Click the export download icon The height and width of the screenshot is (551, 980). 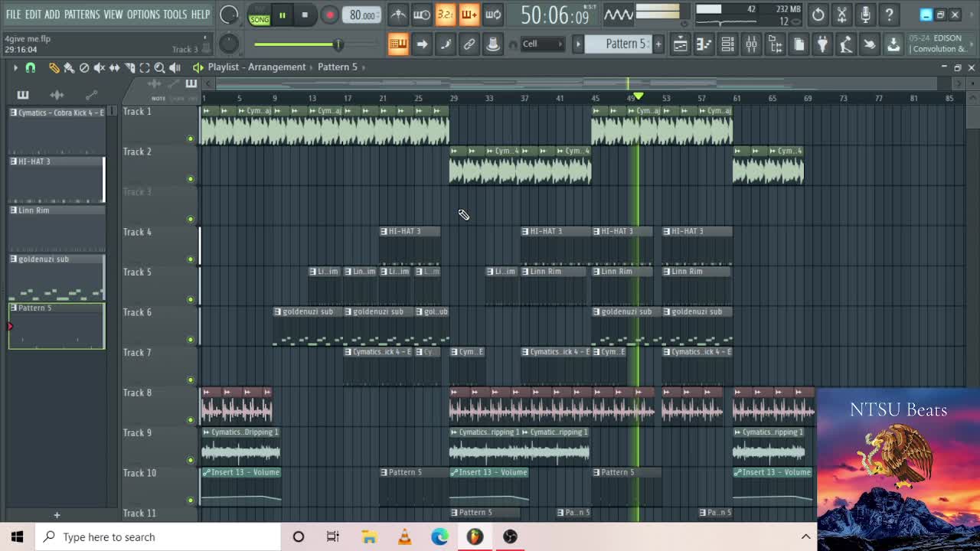pyautogui.click(x=893, y=44)
